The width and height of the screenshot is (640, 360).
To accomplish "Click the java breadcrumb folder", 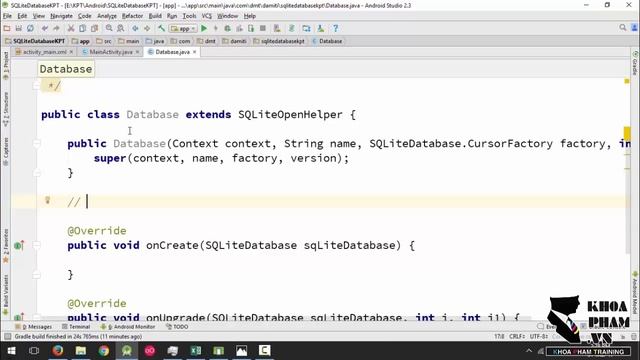I will [155, 41].
